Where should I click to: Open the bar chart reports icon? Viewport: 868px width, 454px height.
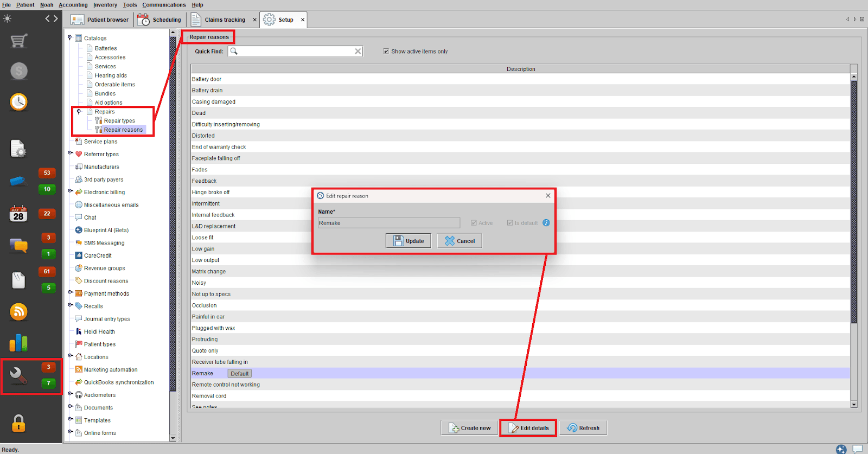(x=18, y=343)
